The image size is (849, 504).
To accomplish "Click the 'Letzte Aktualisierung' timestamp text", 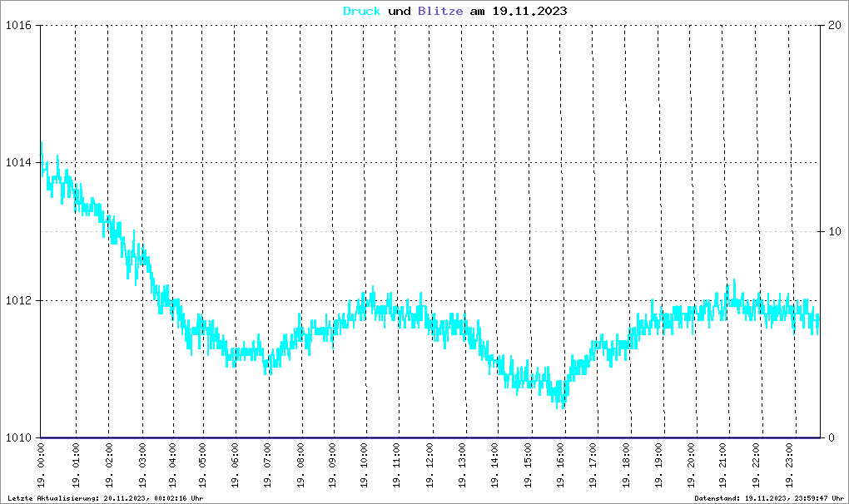I will (x=106, y=498).
